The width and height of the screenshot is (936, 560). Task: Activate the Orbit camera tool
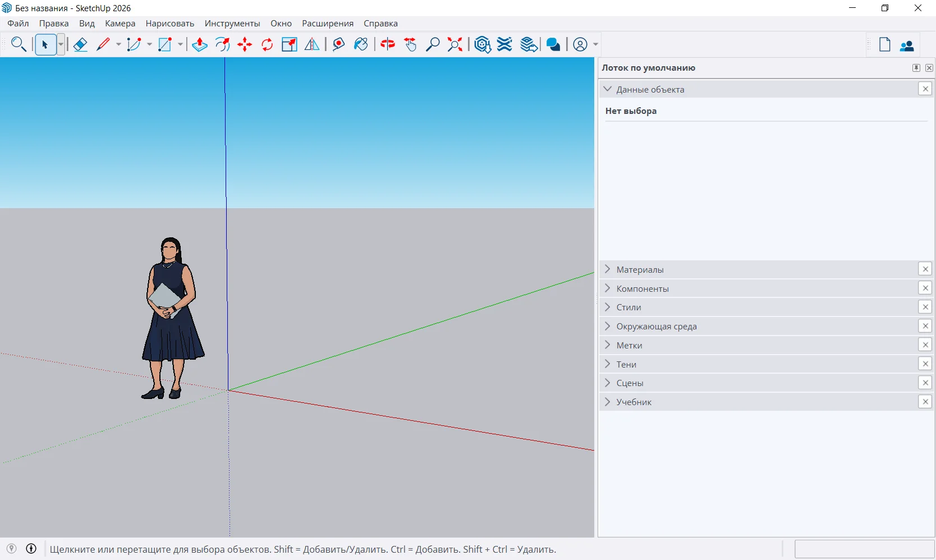388,44
